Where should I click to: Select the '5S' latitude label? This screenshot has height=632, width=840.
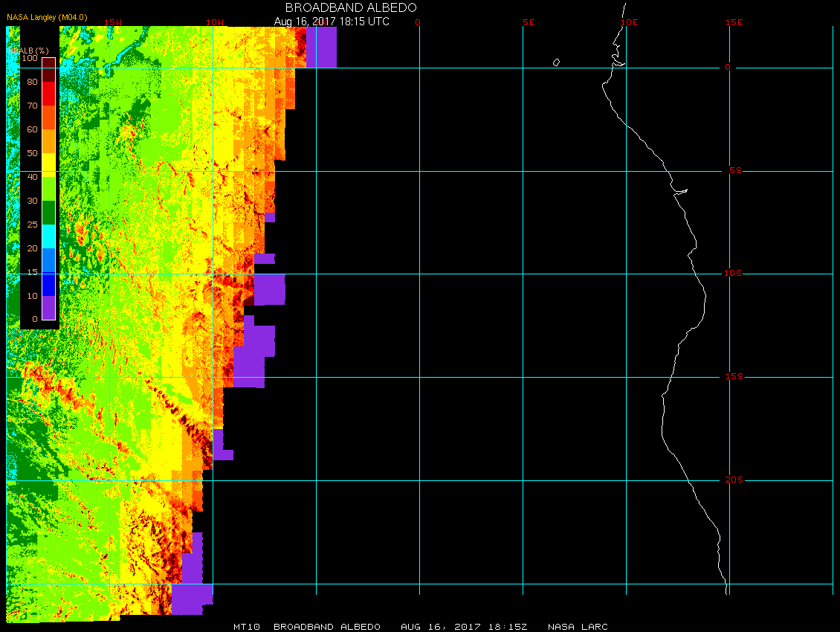(735, 170)
